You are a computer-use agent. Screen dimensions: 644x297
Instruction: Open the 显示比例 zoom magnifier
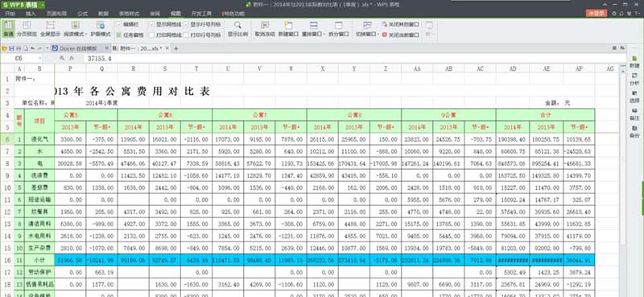pos(237,29)
